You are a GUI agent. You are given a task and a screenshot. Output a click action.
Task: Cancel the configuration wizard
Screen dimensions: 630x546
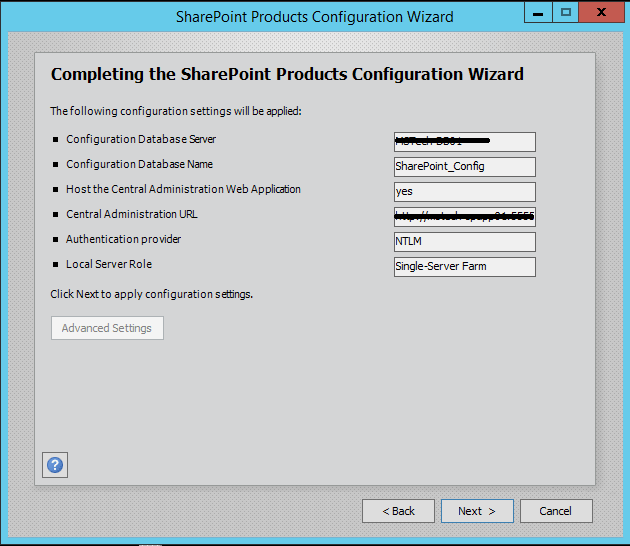click(x=555, y=511)
